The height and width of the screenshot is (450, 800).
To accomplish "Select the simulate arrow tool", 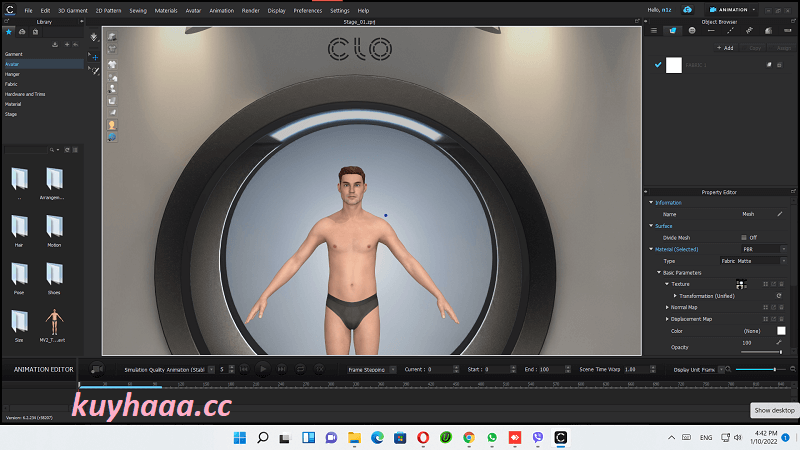I will point(94,37).
